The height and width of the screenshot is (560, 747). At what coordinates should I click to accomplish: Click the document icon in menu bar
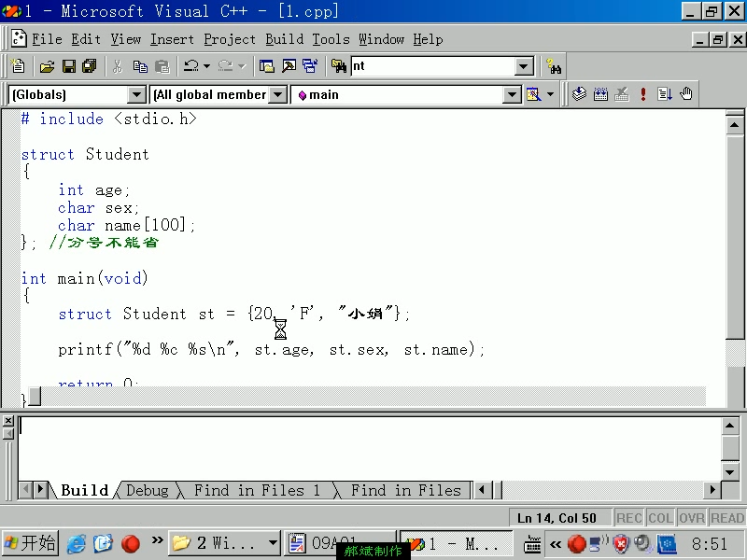[18, 38]
